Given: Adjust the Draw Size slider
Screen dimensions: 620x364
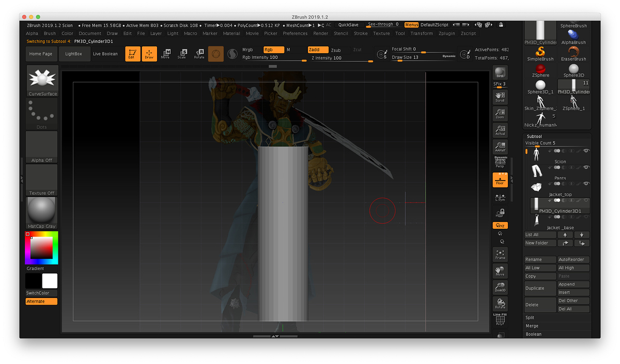Looking at the screenshot, I should click(424, 57).
